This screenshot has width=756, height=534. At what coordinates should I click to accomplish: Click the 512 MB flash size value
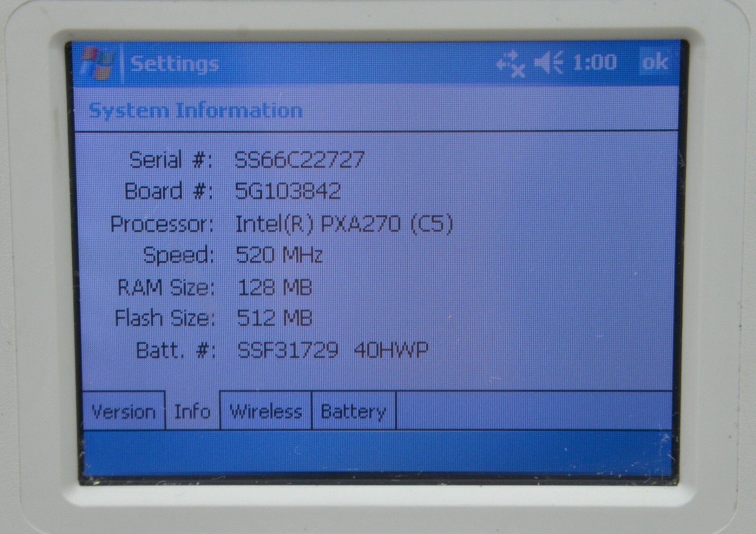coord(275,318)
